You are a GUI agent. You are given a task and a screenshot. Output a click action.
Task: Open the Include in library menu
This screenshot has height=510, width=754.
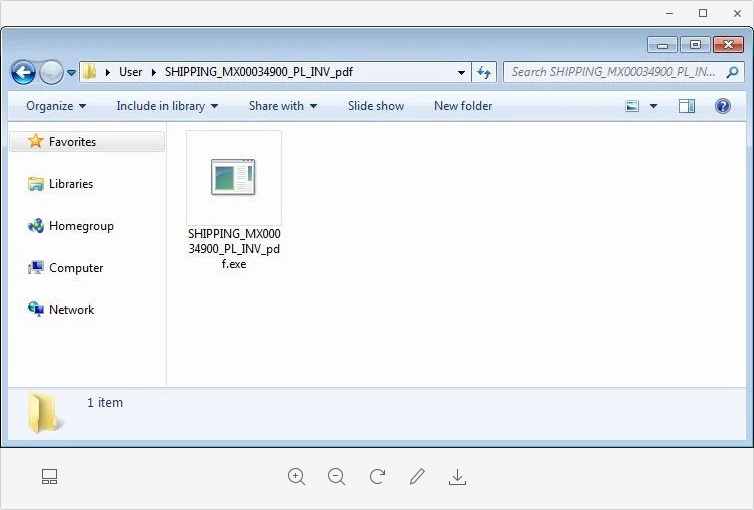tap(167, 106)
